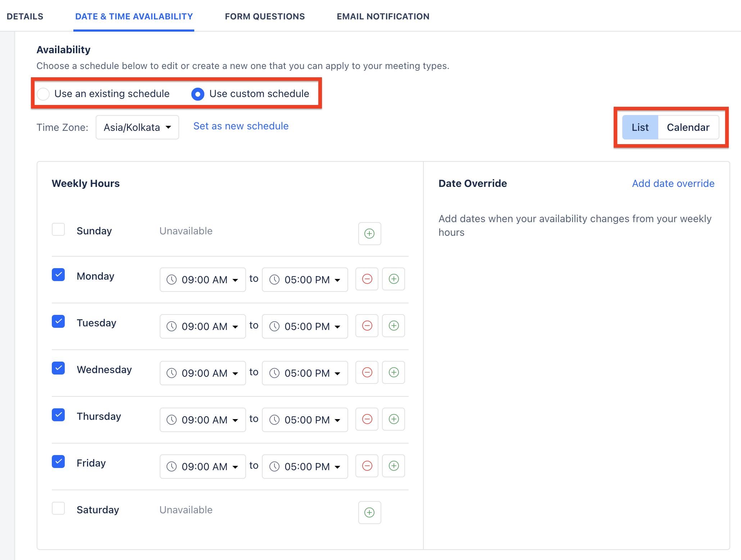Open Monday start time 09:00 AM dropdown
The width and height of the screenshot is (741, 560).
[203, 280]
